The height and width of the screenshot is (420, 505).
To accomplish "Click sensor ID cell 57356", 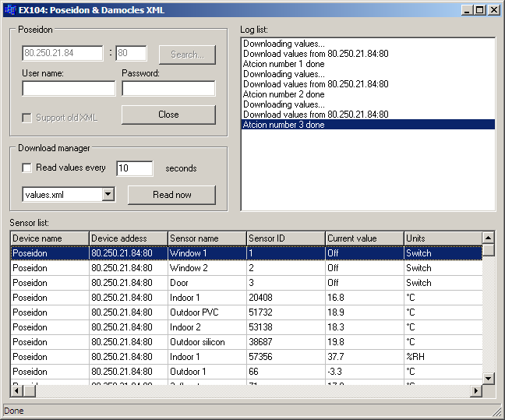I will [286, 357].
